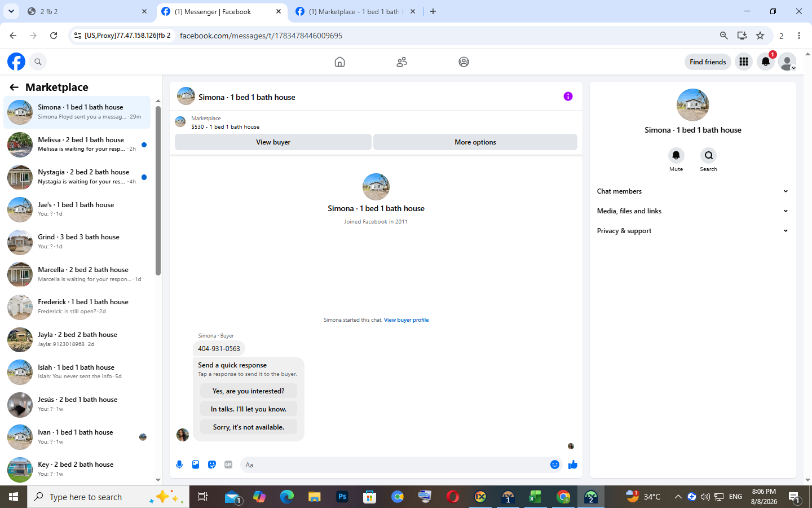Open Melissa 2 bed 1 bath house chat

click(78, 144)
